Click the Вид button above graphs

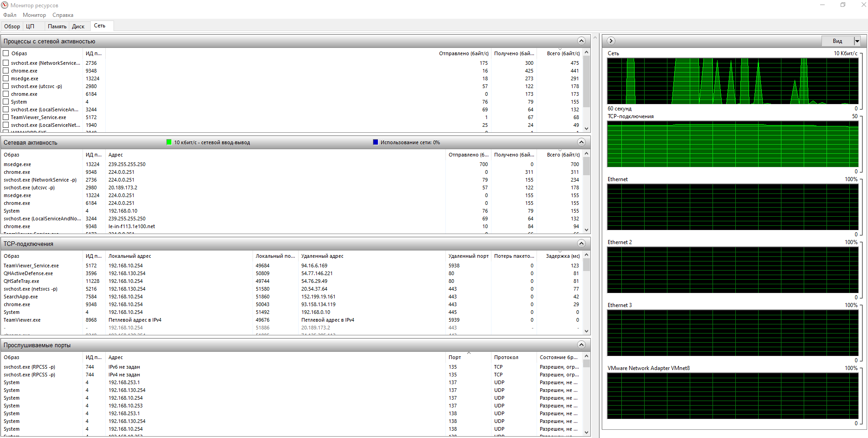837,41
